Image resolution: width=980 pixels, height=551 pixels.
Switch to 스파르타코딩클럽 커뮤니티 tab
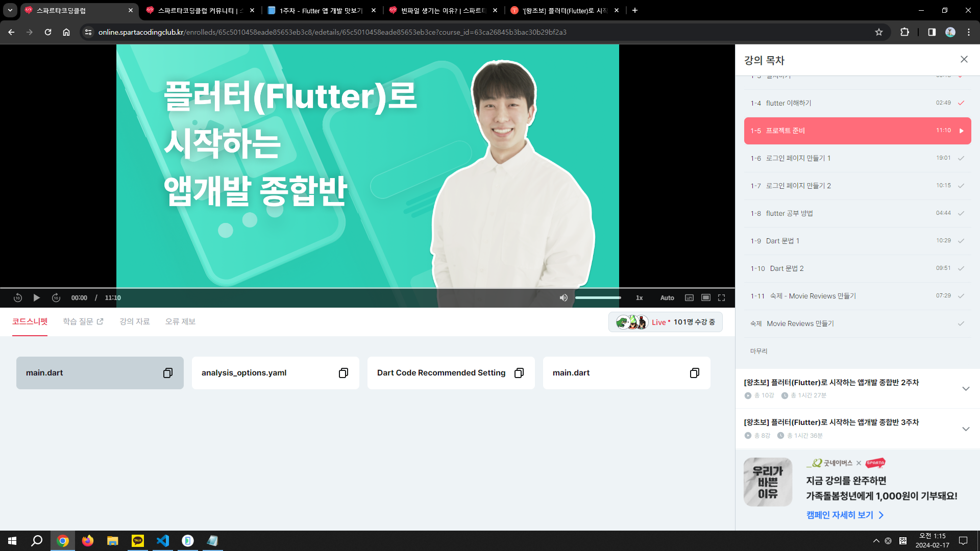[x=201, y=10]
